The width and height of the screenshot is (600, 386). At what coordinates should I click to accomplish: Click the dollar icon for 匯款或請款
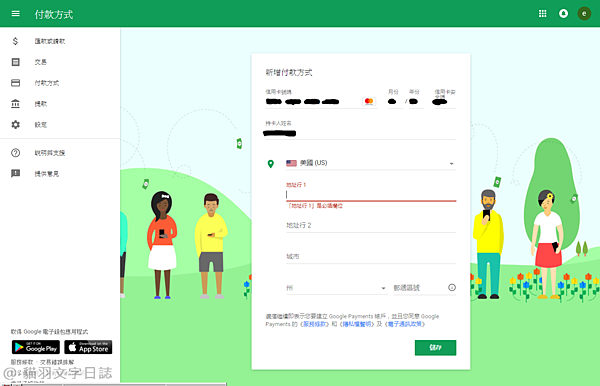(15, 41)
